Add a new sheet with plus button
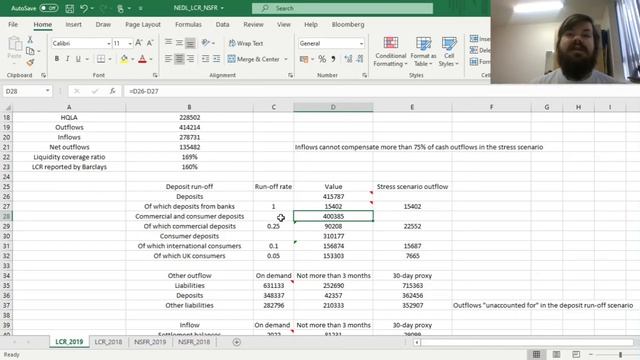Screen dimensions: 640x360 236,342
